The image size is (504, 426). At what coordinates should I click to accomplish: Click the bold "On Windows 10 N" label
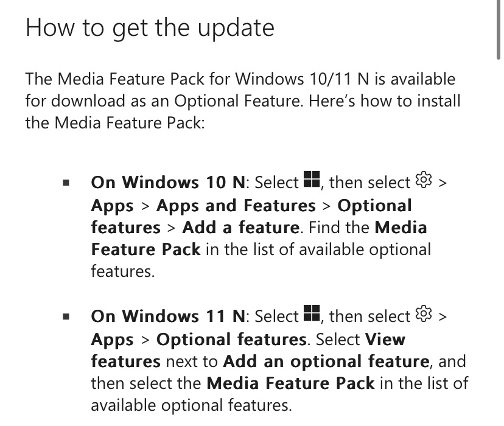pyautogui.click(x=169, y=182)
